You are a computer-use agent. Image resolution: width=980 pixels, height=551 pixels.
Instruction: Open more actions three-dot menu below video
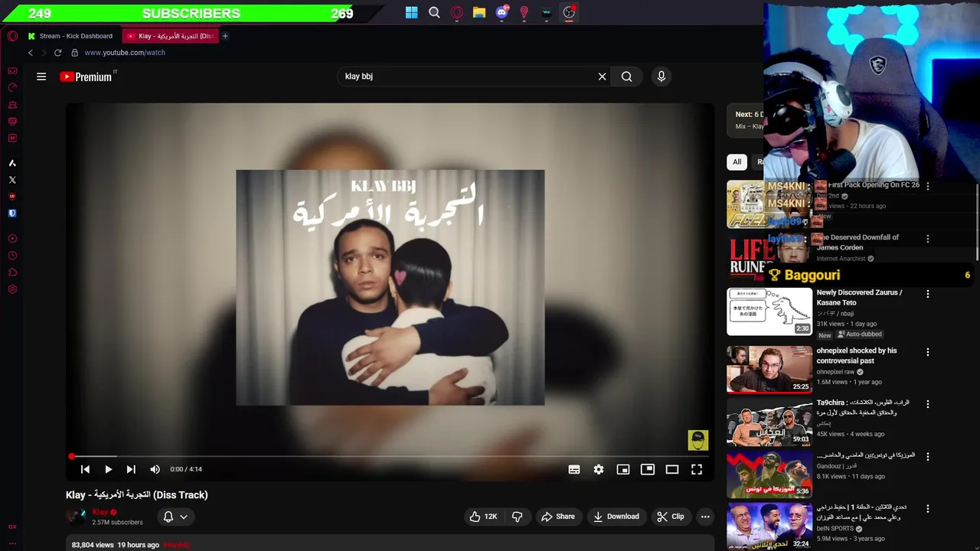coord(705,517)
